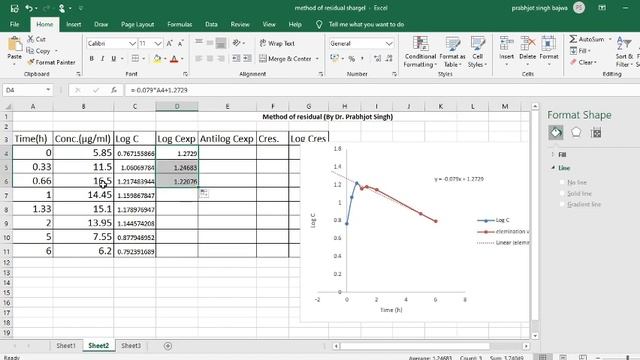Open Font dialog launcher
This screenshot has height=360, width=640.
coord(185,74)
